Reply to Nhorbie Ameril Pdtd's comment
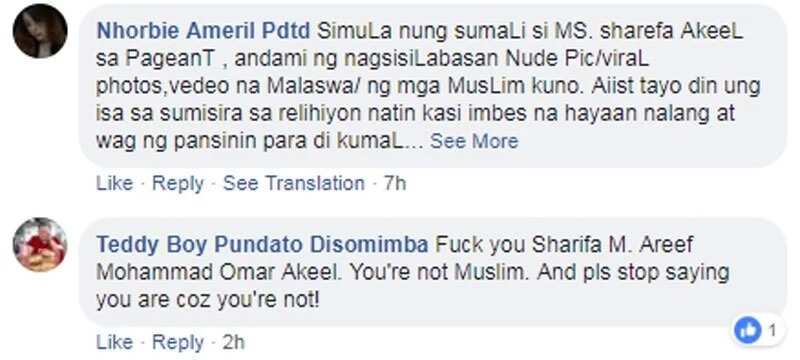 [x=178, y=183]
